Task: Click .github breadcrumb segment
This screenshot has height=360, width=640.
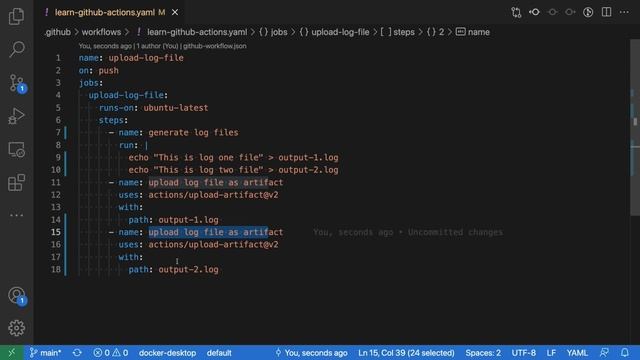Action: pos(57,32)
